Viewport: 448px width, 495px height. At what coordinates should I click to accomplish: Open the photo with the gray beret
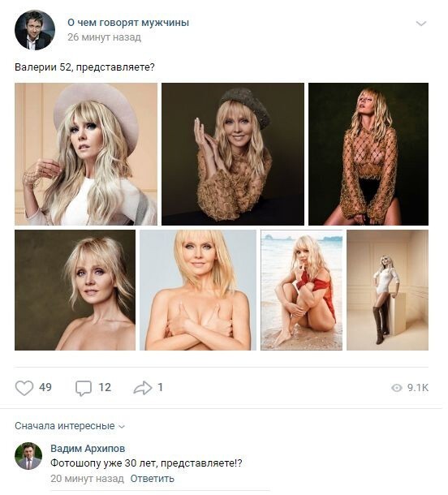233,154
